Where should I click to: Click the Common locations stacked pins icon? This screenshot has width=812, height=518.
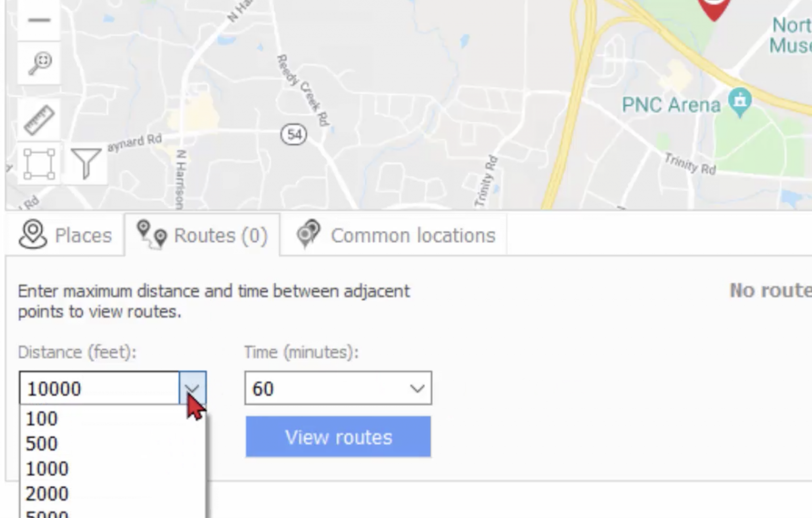pyautogui.click(x=309, y=233)
